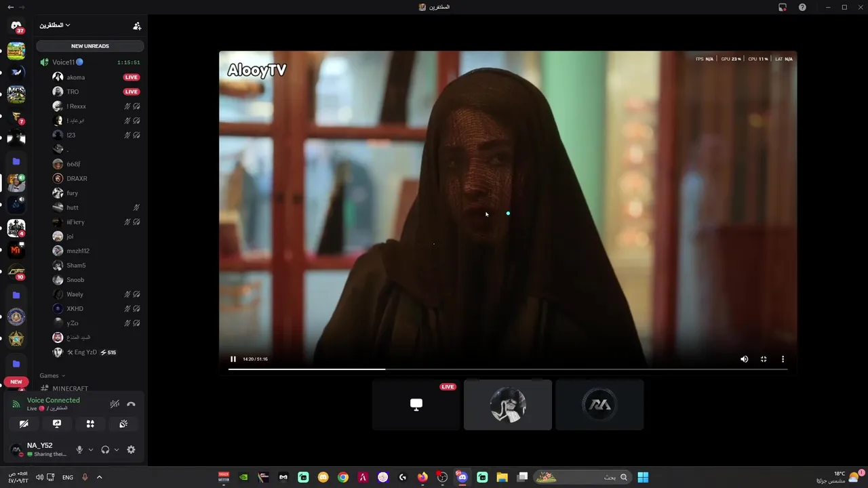Select user Snoob in voice list
The image size is (868, 488).
coord(96,280)
